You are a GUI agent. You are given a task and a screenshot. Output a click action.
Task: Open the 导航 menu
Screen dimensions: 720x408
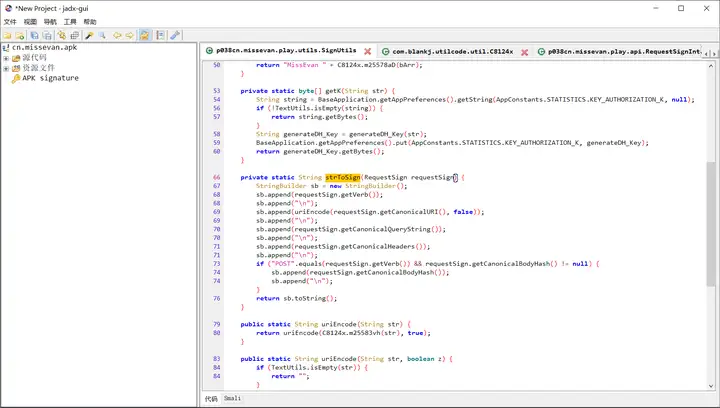tap(50, 22)
